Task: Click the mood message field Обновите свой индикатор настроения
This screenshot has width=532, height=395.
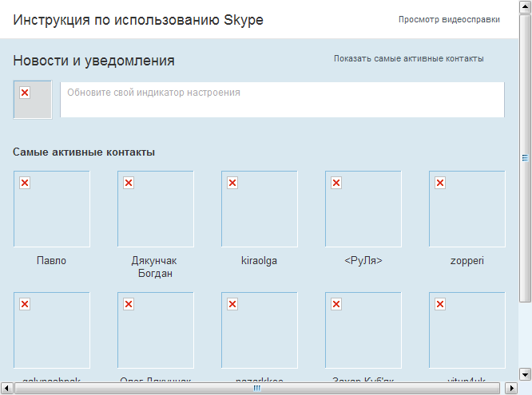Action: pos(282,100)
